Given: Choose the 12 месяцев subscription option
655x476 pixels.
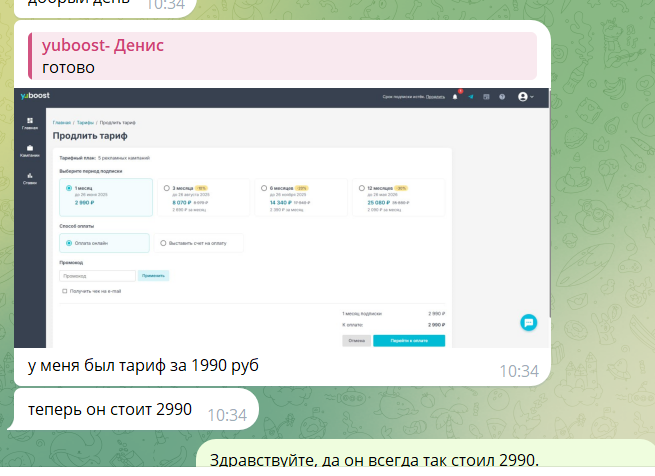Looking at the screenshot, I should click(x=359, y=187).
